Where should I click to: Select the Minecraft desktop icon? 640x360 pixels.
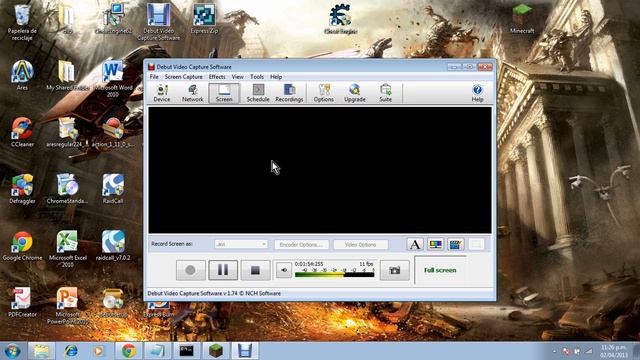click(x=522, y=19)
